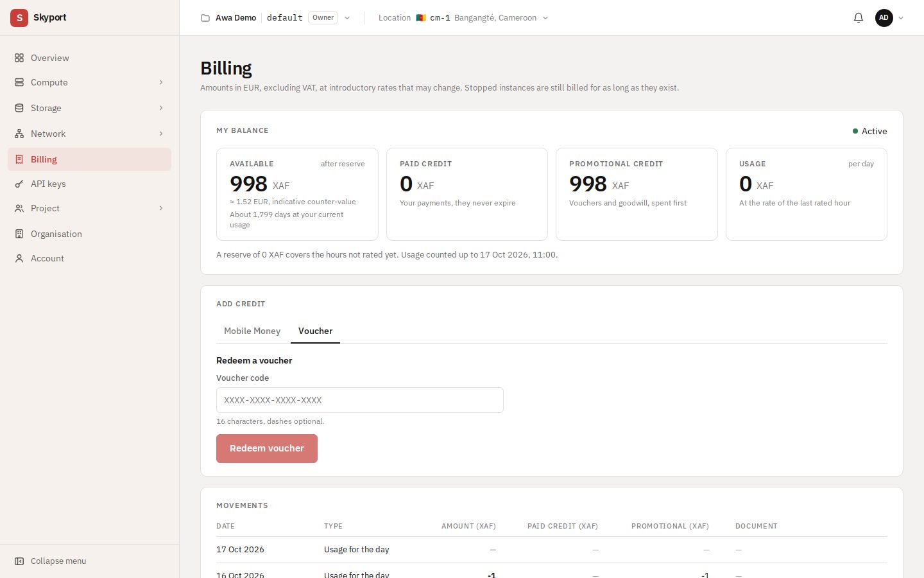Click the Redeem voucher button
Viewport: 924px width, 578px height.
[267, 448]
